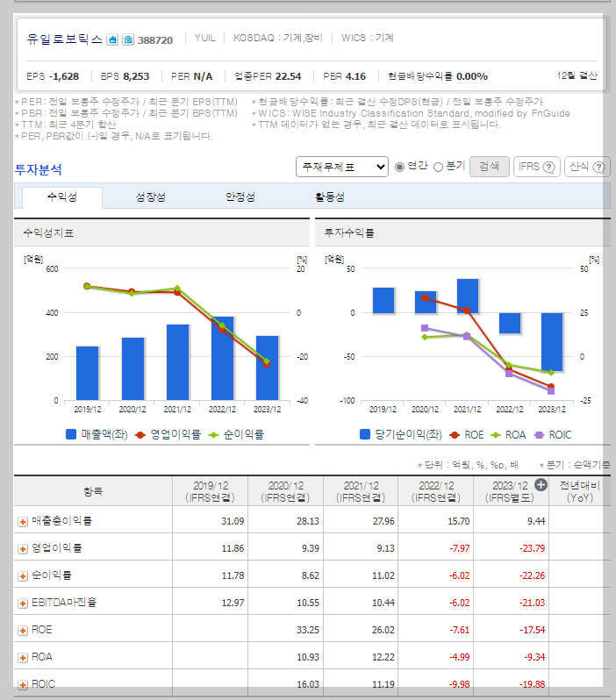The width and height of the screenshot is (616, 700).
Task: Expand the EBITDA마진율 row
Action: [x=23, y=604]
